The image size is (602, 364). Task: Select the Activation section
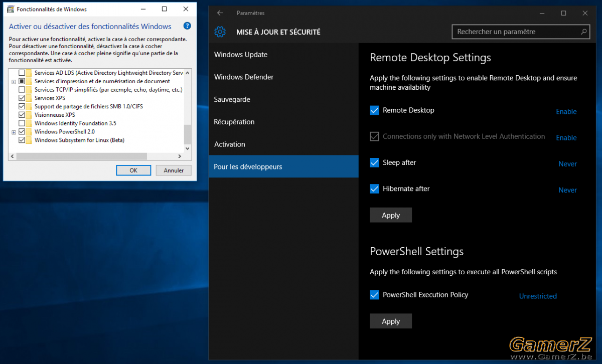[x=283, y=144]
